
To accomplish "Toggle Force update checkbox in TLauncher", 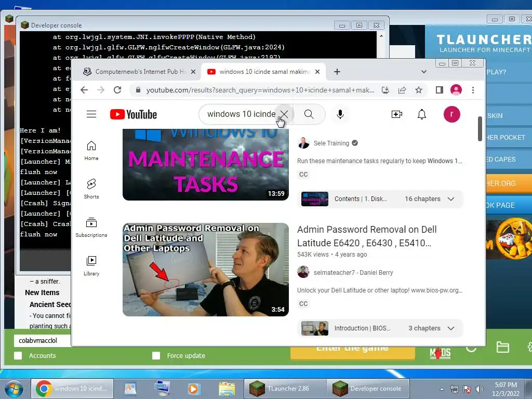I will pos(156,355).
